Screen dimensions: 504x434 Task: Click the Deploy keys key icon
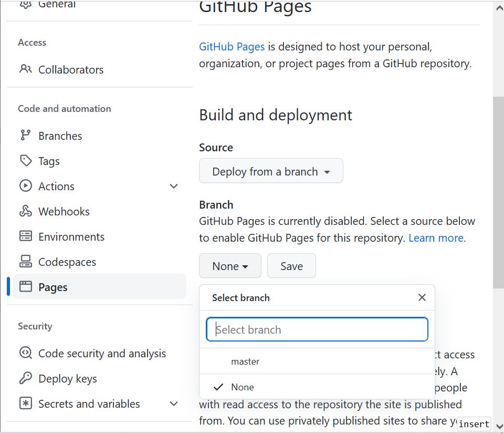pos(26,378)
